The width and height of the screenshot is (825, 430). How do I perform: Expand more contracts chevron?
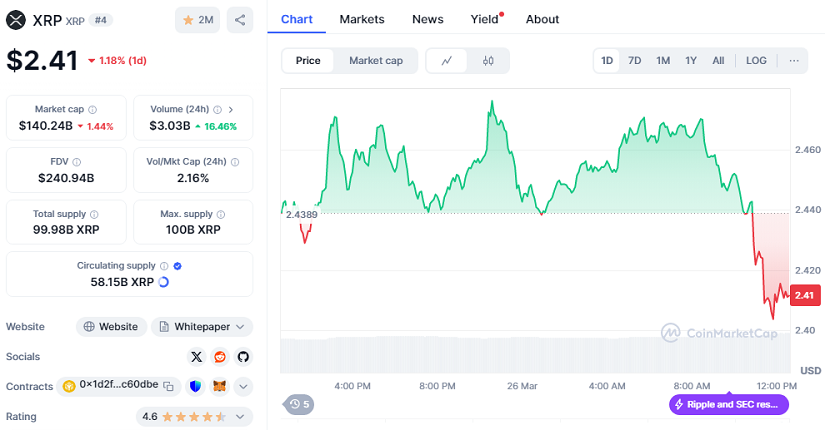point(243,386)
